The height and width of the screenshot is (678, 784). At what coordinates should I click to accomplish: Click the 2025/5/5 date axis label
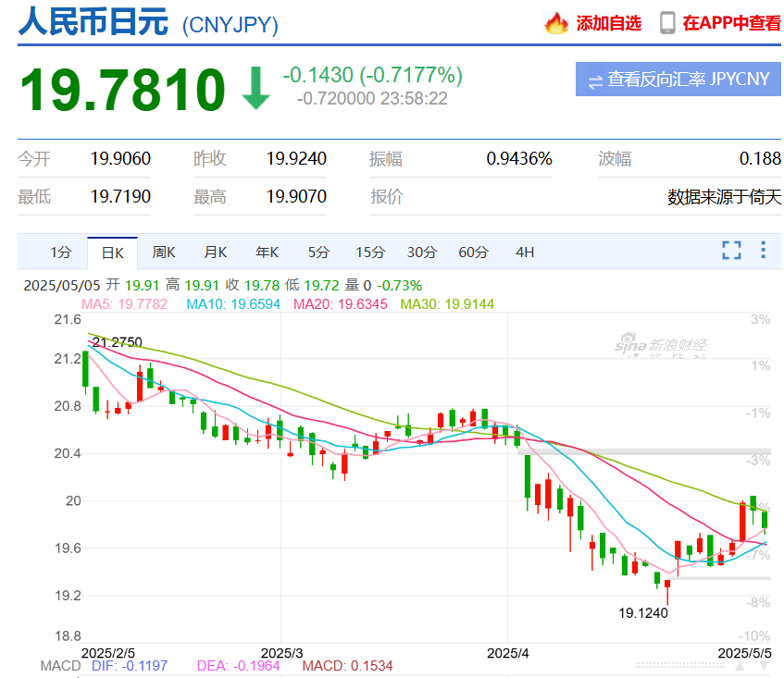click(744, 653)
